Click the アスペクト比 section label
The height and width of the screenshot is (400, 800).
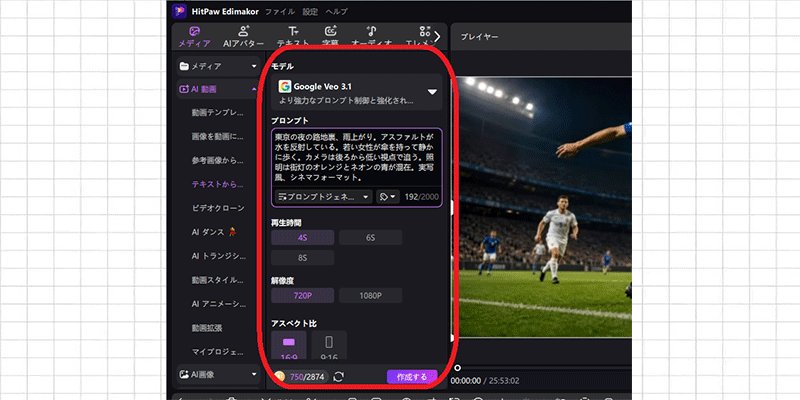point(294,323)
